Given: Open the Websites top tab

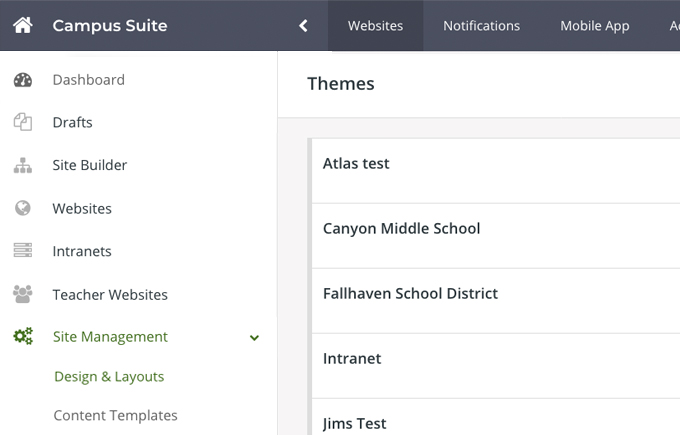Looking at the screenshot, I should coord(375,26).
